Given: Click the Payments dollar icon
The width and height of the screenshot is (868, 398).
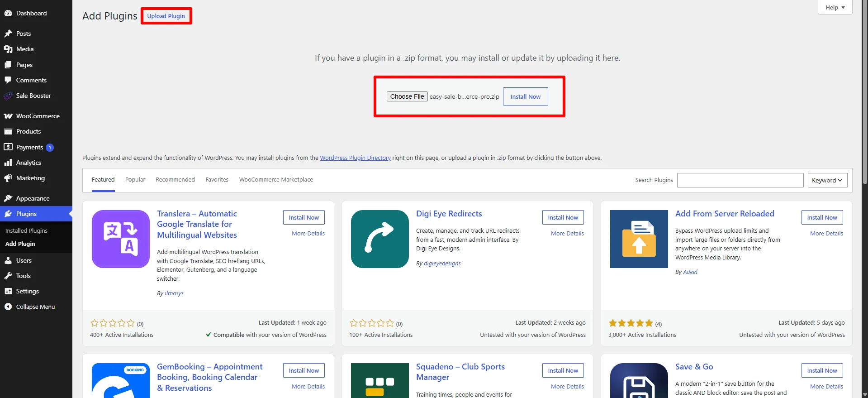Looking at the screenshot, I should 8,147.
